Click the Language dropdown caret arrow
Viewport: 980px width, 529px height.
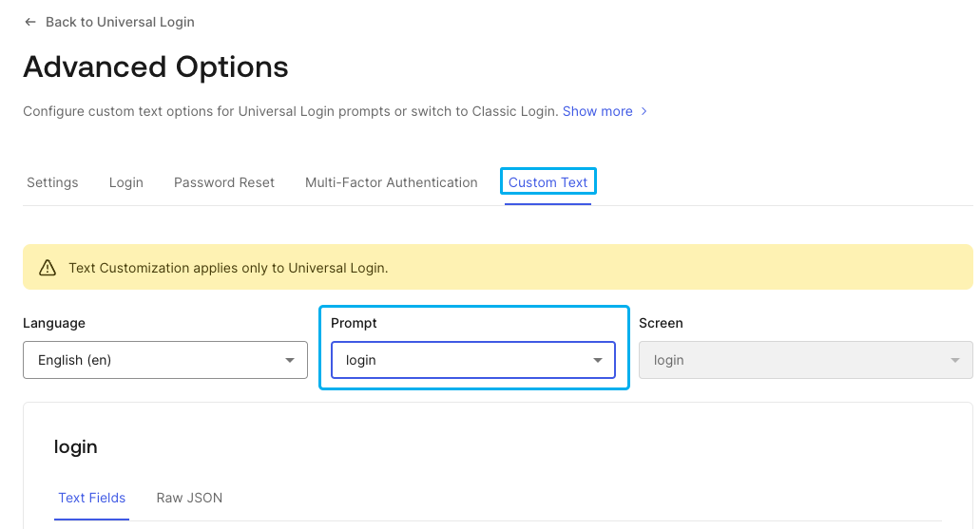pos(290,360)
